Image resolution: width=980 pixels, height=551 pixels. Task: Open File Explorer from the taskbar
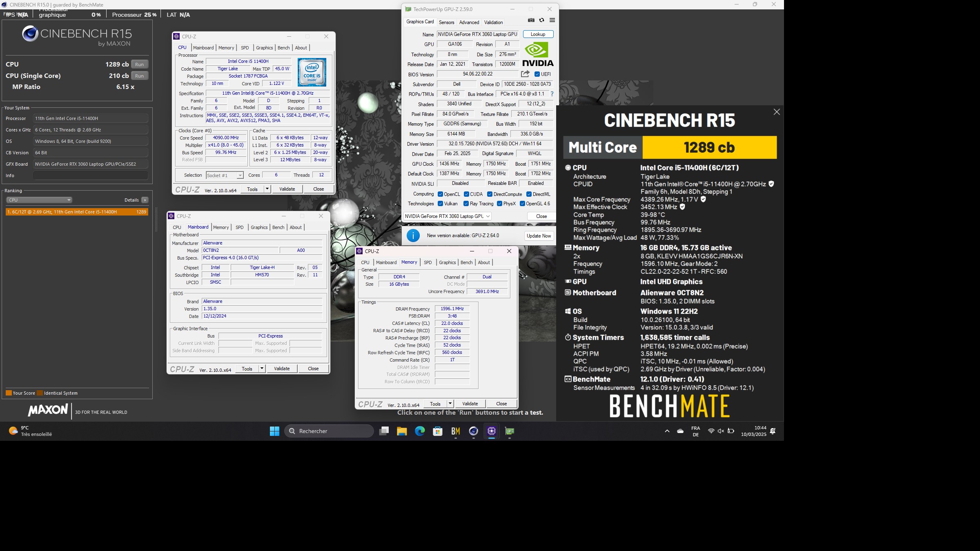click(402, 431)
